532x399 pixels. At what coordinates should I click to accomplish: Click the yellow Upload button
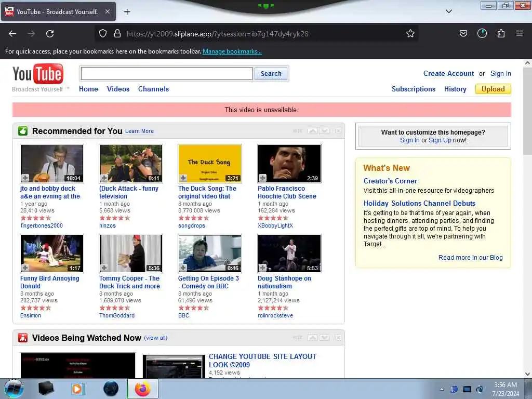click(493, 89)
